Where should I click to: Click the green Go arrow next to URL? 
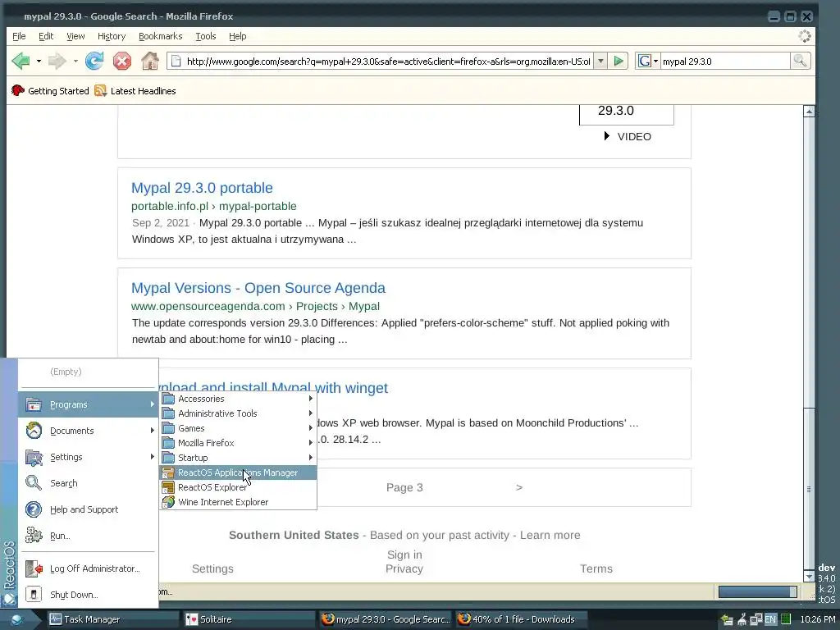[619, 61]
